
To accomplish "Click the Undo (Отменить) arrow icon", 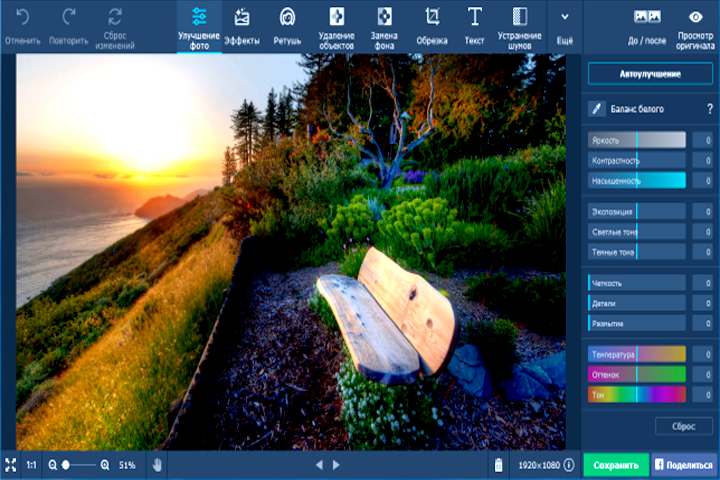I will (x=22, y=17).
